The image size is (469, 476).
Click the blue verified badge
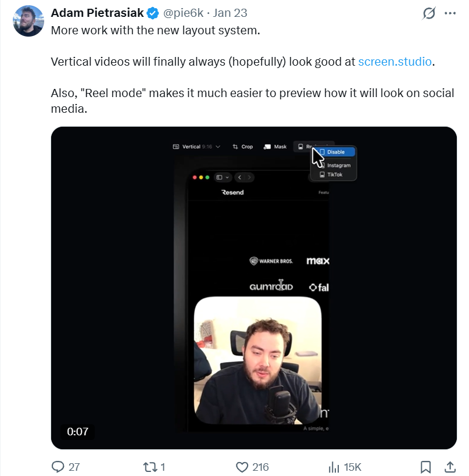[153, 13]
